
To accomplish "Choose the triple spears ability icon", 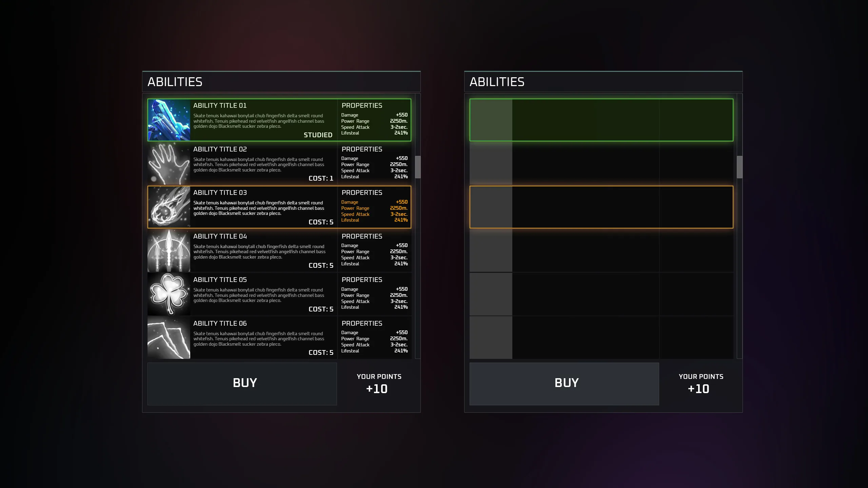I will point(169,251).
